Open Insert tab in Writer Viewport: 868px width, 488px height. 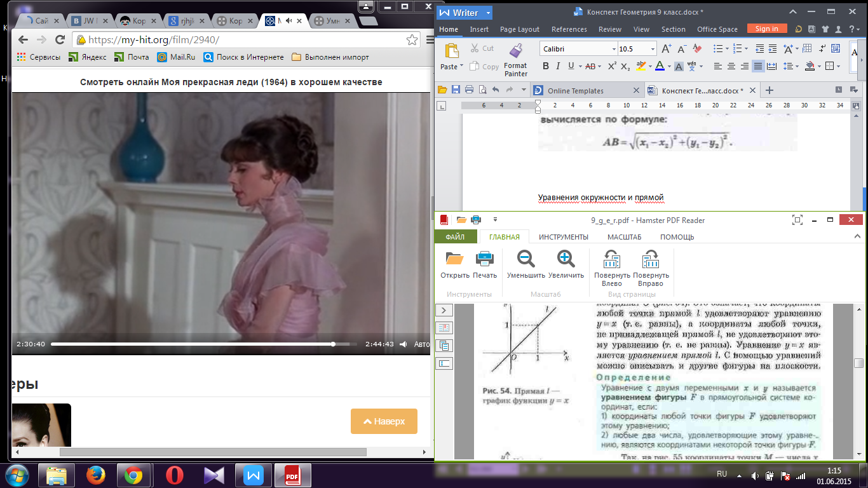[x=479, y=29]
